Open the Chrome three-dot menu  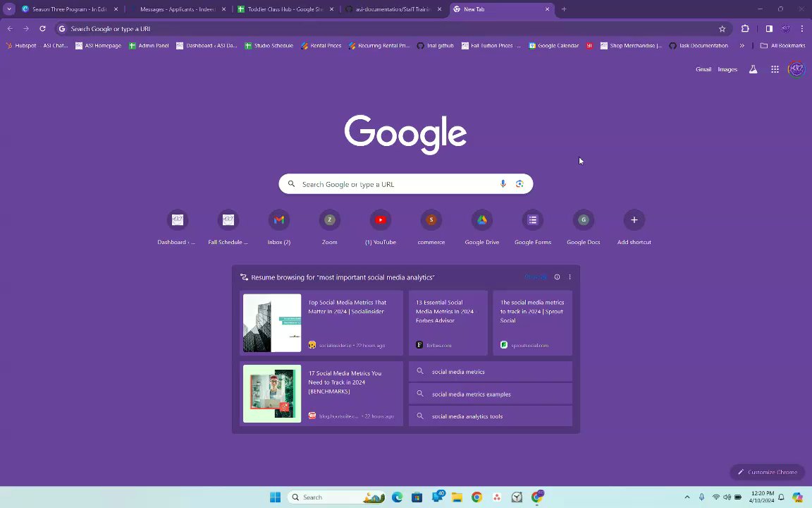(x=802, y=29)
